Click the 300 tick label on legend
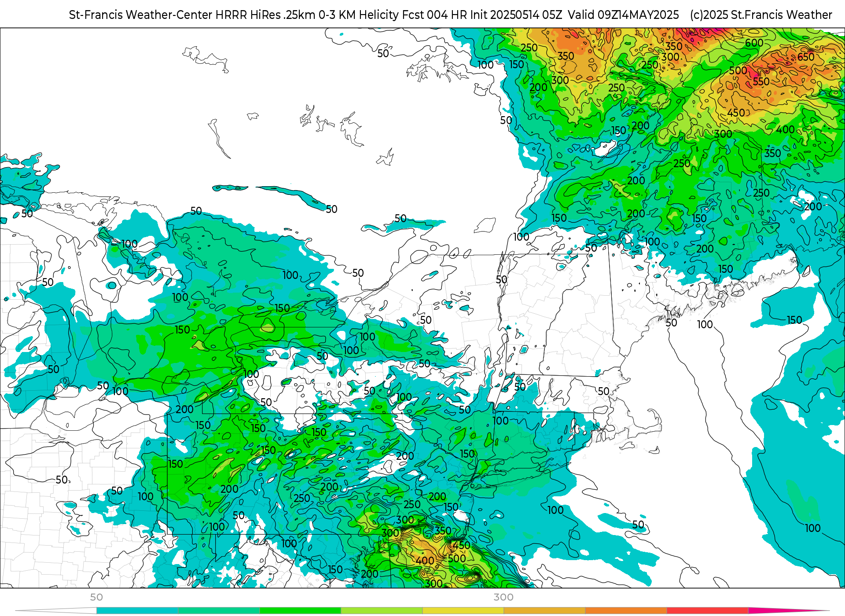The image size is (845, 616). pos(503,597)
